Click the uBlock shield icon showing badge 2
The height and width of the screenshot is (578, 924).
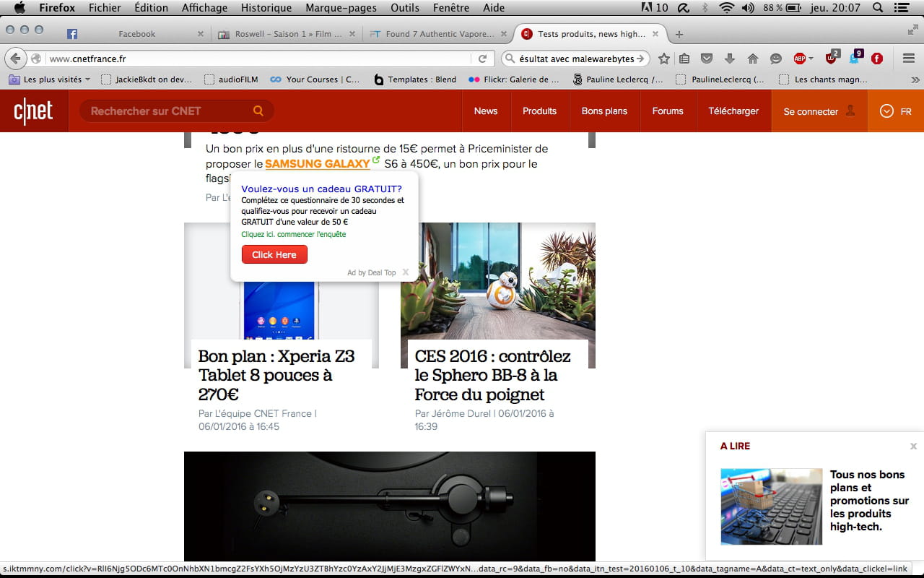click(832, 58)
